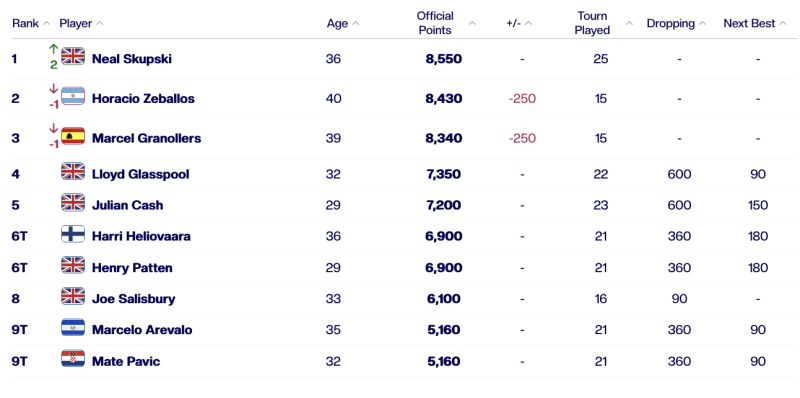Open Joe Salisbury's player profile
Image resolution: width=800 pixels, height=398 pixels.
(133, 299)
